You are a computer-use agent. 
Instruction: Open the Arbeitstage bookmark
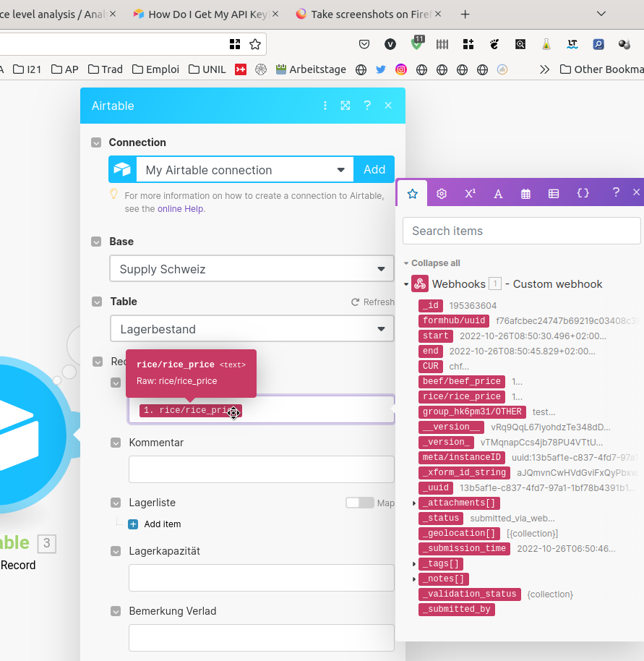point(312,69)
